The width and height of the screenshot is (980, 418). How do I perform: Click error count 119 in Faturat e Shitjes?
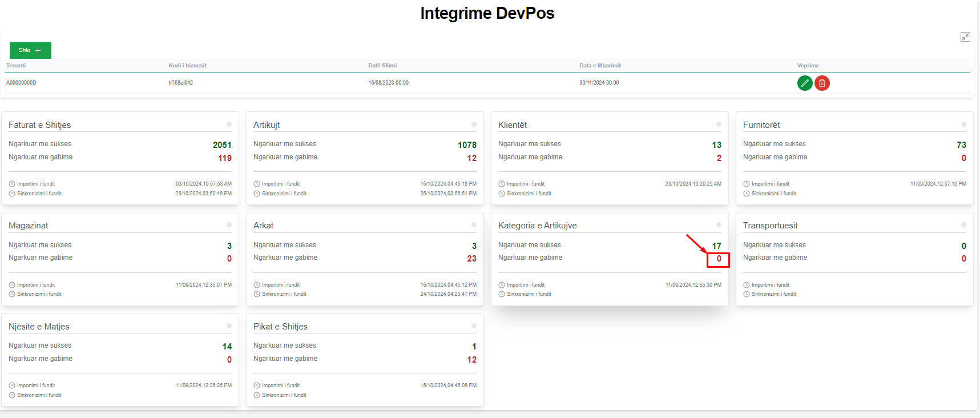(225, 158)
